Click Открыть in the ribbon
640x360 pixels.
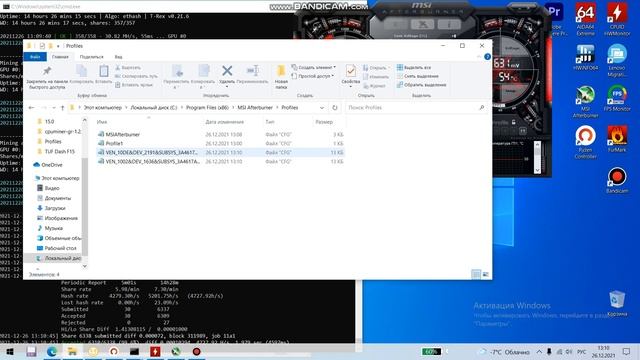click(375, 67)
